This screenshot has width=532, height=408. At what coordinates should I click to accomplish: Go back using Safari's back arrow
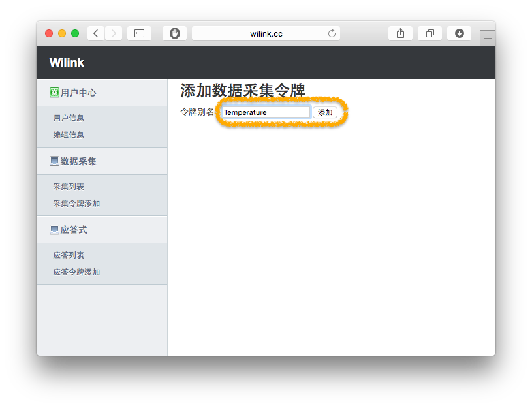point(96,33)
